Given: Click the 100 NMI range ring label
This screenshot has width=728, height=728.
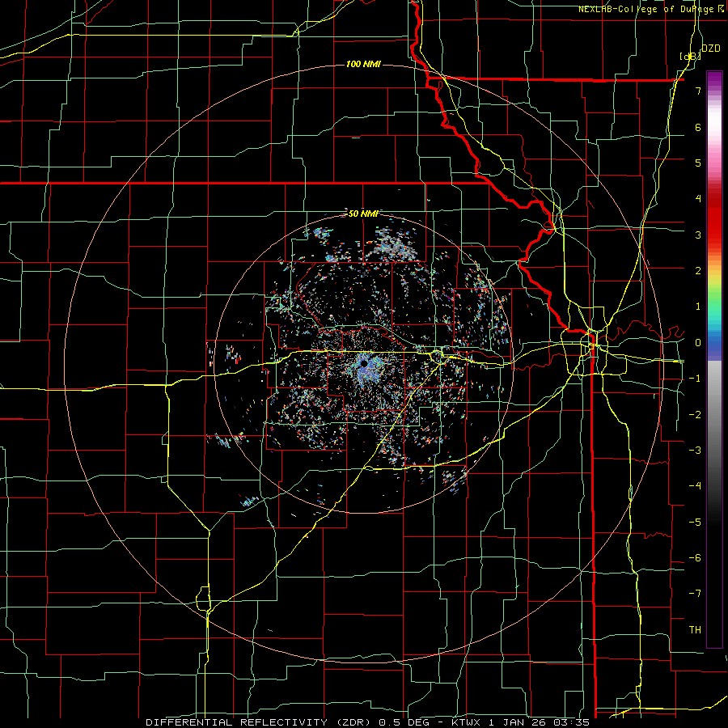Looking at the screenshot, I should point(363,64).
